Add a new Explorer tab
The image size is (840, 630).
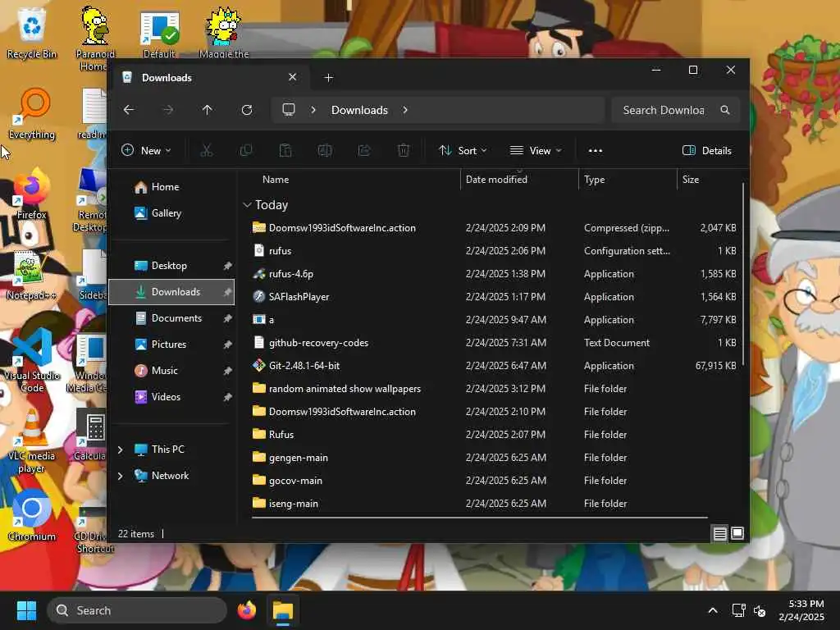(329, 78)
